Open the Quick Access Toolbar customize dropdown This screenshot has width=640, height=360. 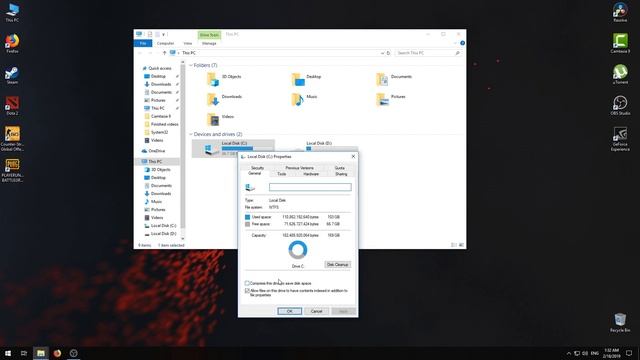tap(164, 34)
